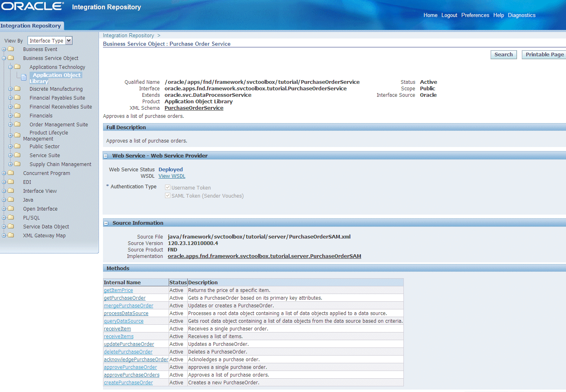The height and width of the screenshot is (392, 566).
Task: Click the Financials folder icon
Action: click(x=17, y=115)
